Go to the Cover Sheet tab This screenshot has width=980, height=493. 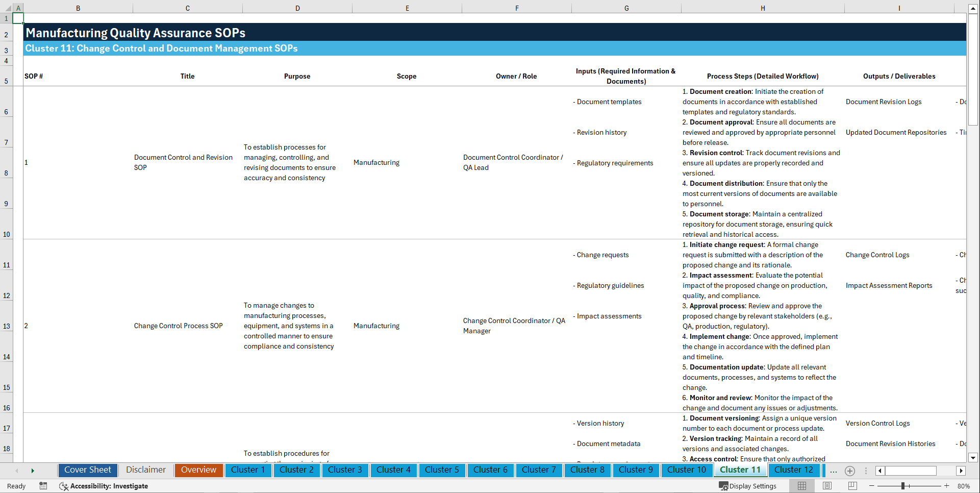[x=87, y=470]
